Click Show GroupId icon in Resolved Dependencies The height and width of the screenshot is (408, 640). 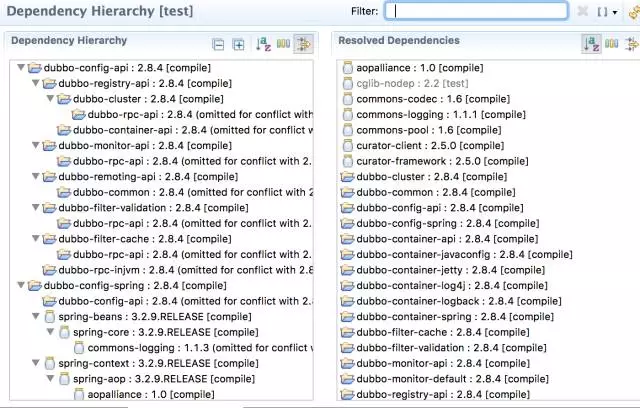(x=611, y=43)
